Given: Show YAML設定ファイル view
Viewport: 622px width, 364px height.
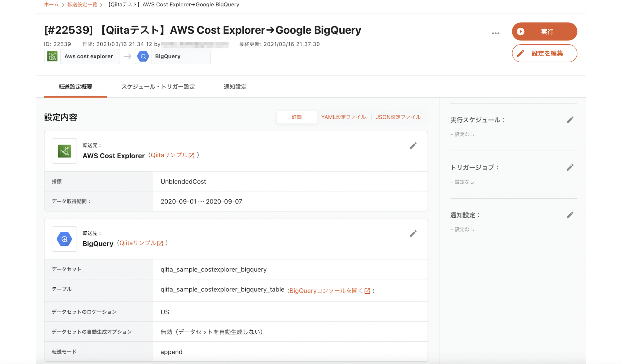Looking at the screenshot, I should [x=343, y=117].
